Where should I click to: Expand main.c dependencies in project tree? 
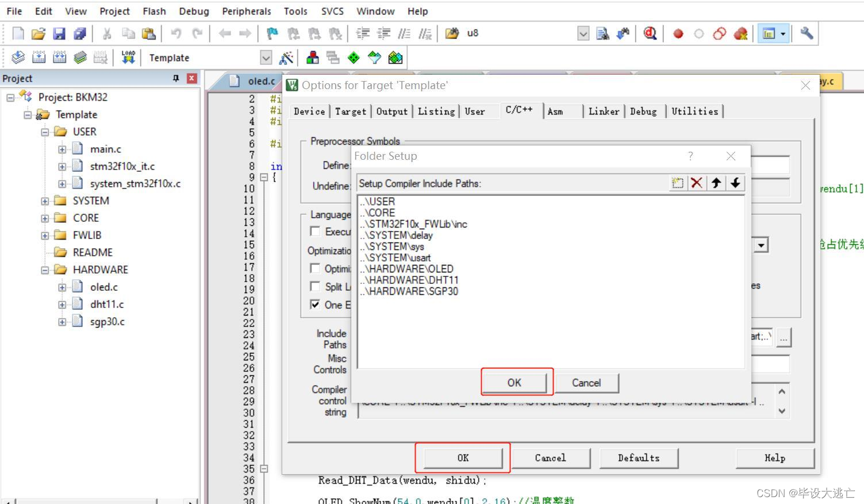[62, 149]
